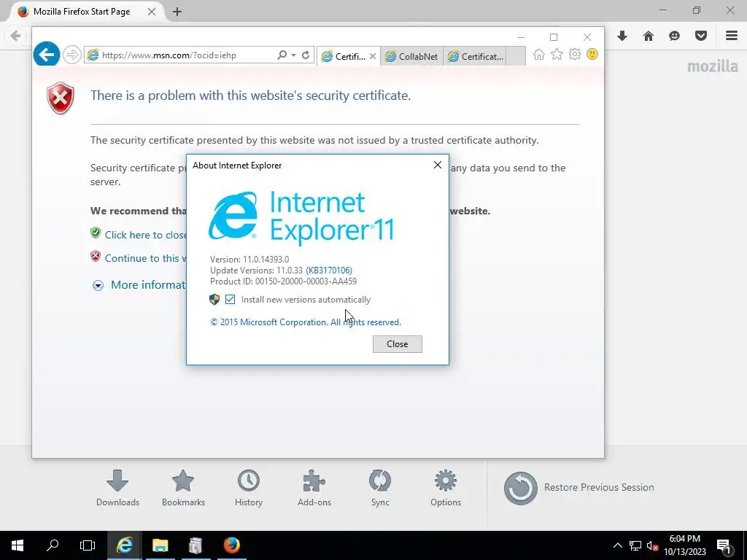Screen dimensions: 747x560
Task: Click the muted speaker volume tray icon
Action: 652,545
